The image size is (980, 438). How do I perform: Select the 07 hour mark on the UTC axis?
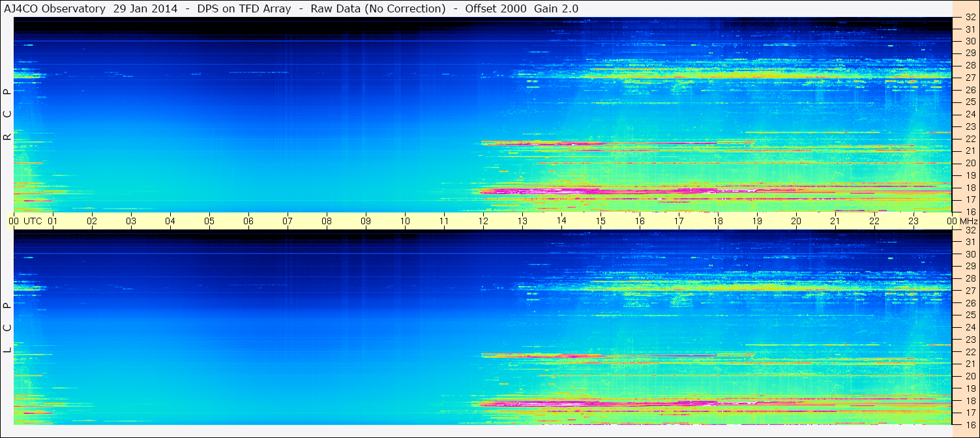coord(288,221)
